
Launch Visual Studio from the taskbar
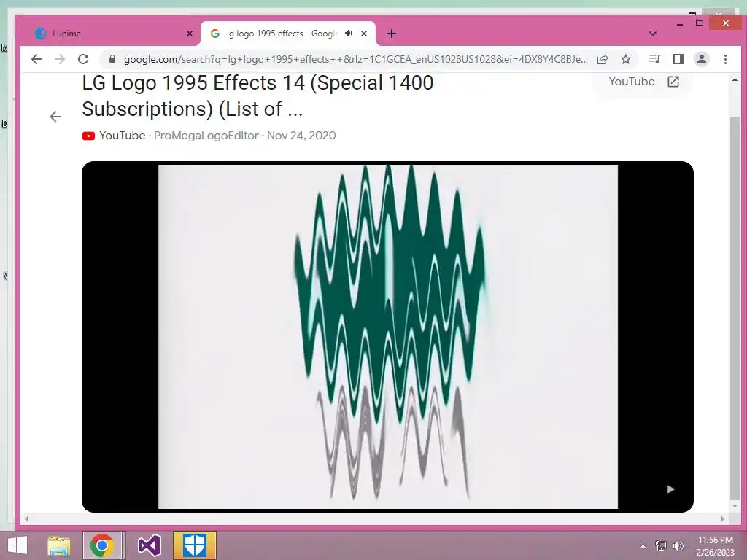149,545
